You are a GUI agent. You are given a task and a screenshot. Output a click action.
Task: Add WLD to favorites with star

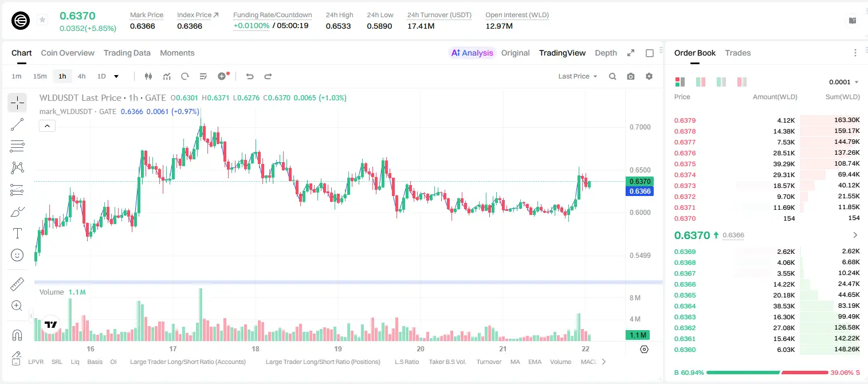point(42,20)
